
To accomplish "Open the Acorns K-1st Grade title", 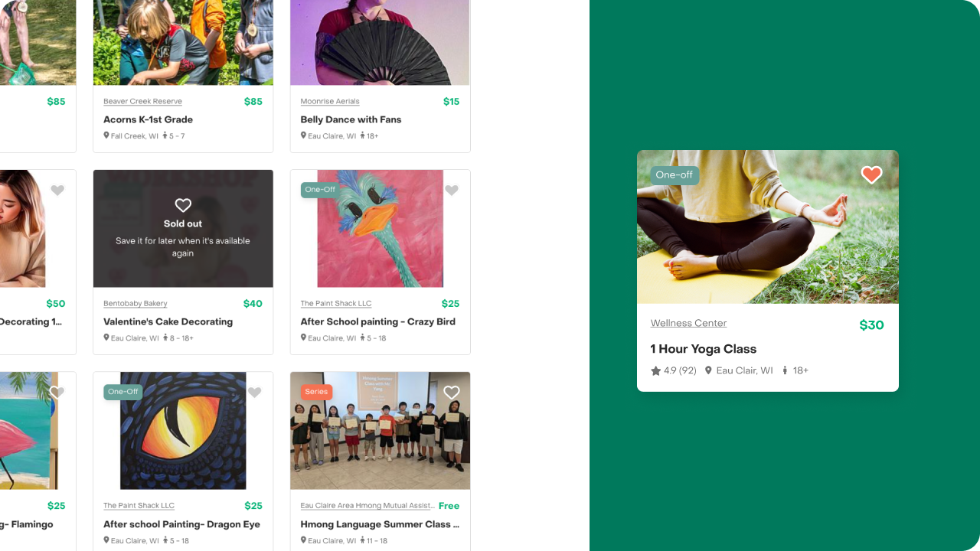I will [148, 119].
